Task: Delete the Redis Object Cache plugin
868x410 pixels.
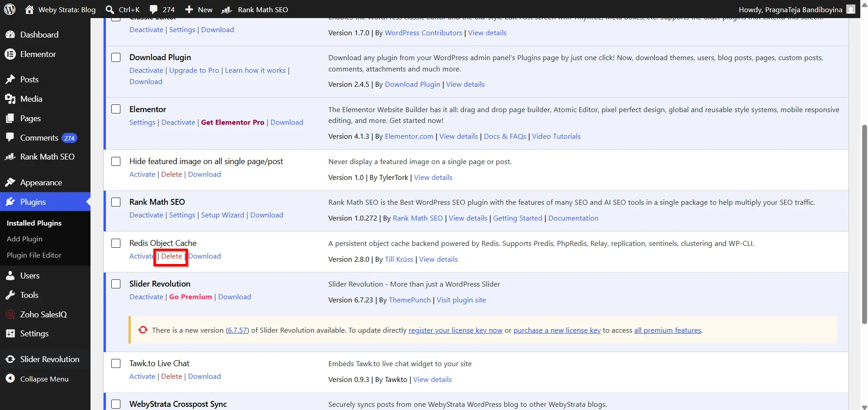Action: [x=172, y=256]
